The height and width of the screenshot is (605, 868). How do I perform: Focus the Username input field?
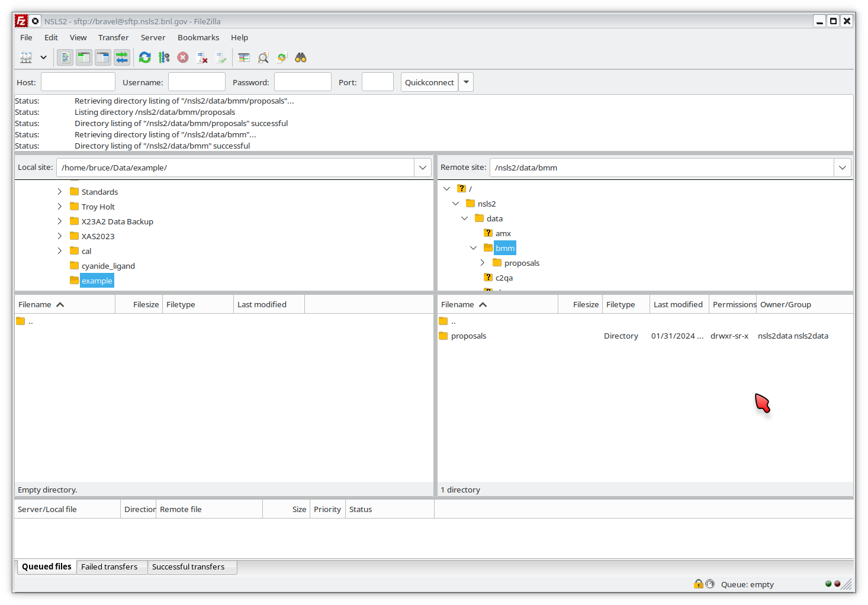click(197, 82)
